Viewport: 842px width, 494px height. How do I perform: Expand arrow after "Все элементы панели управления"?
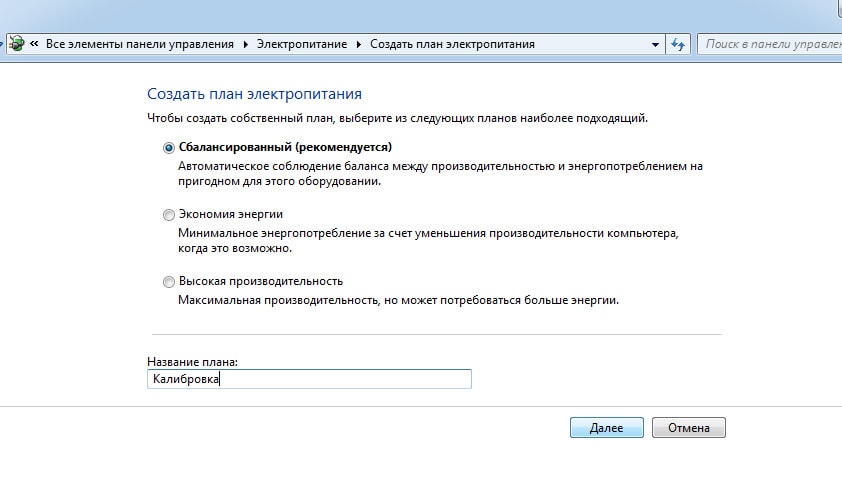click(244, 45)
